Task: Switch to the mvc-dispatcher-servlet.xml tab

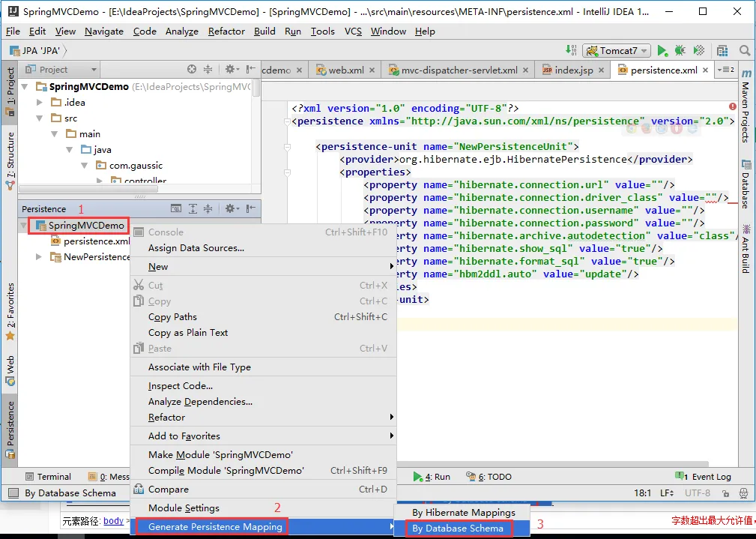Action: [x=459, y=70]
